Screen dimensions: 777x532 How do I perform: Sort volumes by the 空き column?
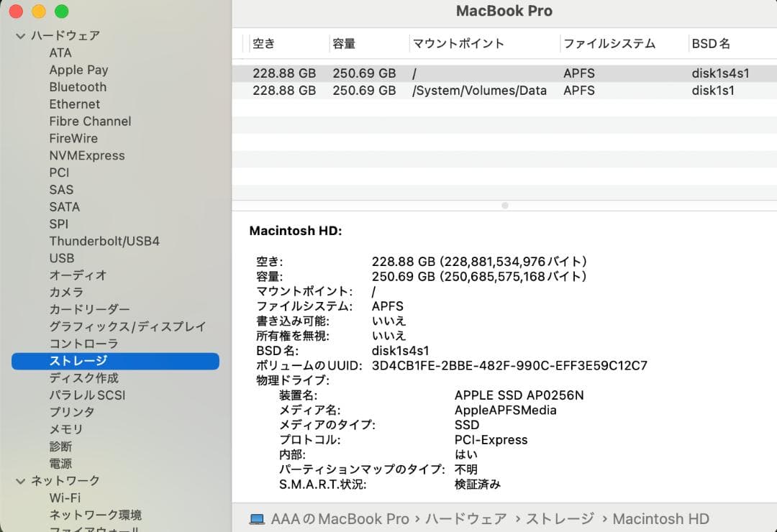click(x=264, y=44)
